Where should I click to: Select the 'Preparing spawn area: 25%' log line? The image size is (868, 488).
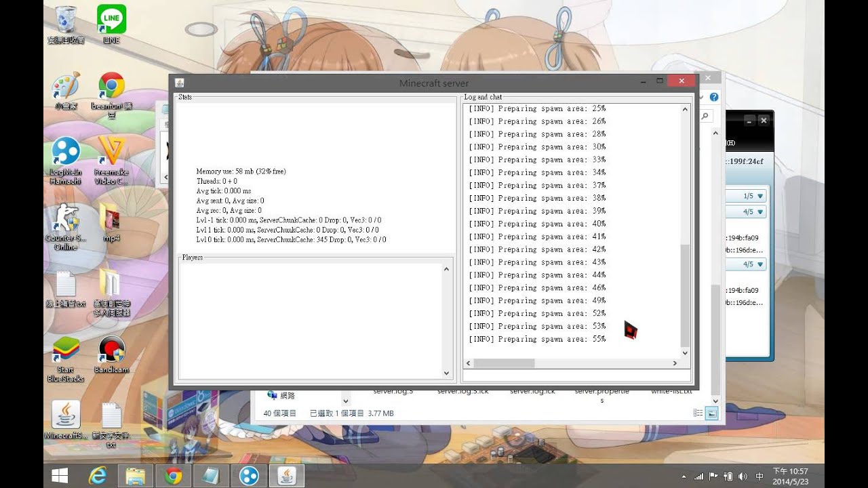(537, 108)
